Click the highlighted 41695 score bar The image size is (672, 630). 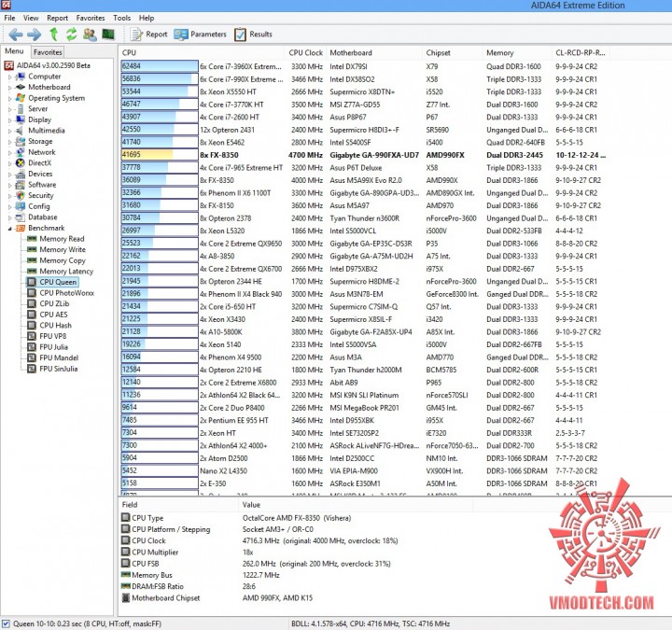(x=160, y=155)
